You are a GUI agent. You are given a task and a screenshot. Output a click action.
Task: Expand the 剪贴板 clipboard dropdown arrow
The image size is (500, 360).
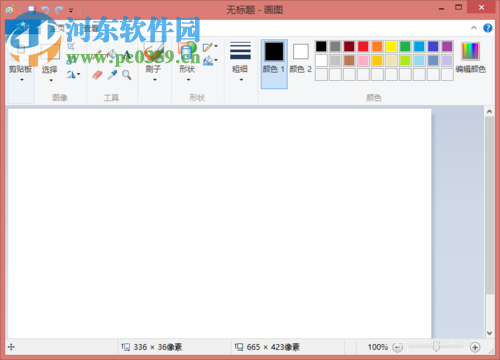point(22,80)
